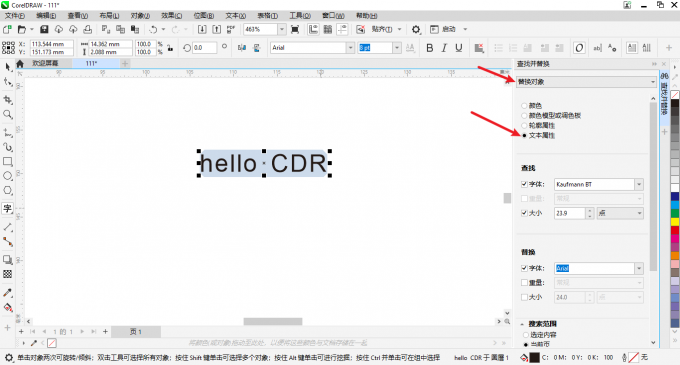This screenshot has height=365, width=680.
Task: Enable the 大小 checkbox under 替换
Action: click(524, 297)
